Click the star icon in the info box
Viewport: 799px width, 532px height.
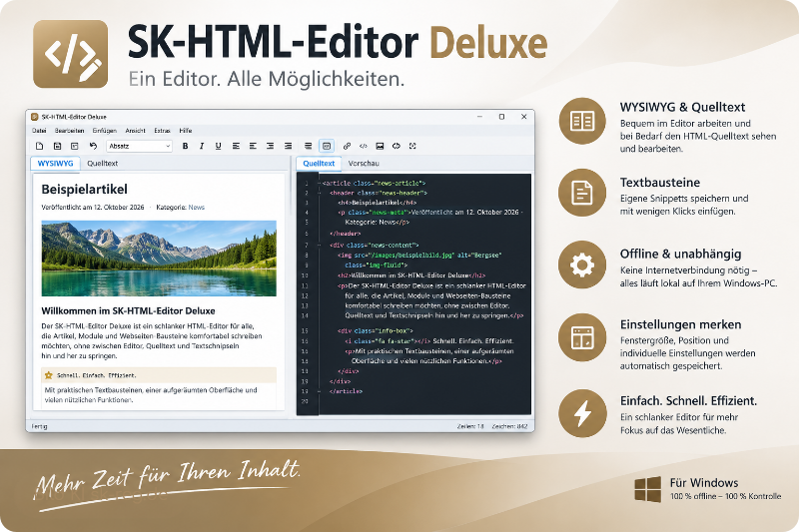coord(48,375)
